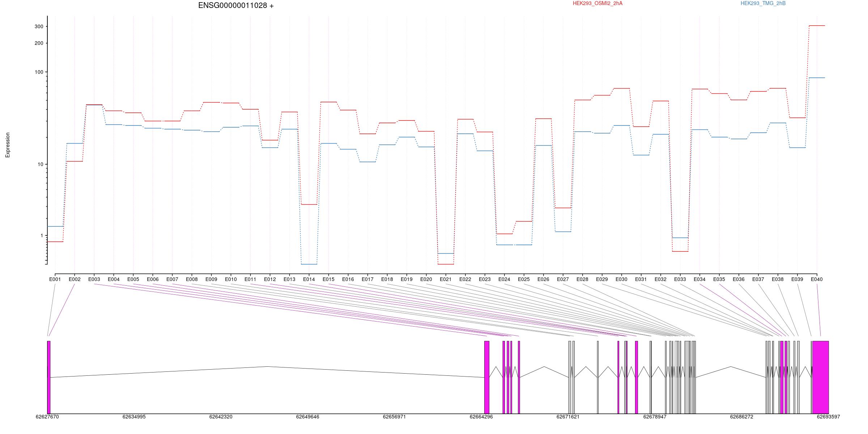Select exon label E012
This screenshot has height=434, width=868.
270,279
